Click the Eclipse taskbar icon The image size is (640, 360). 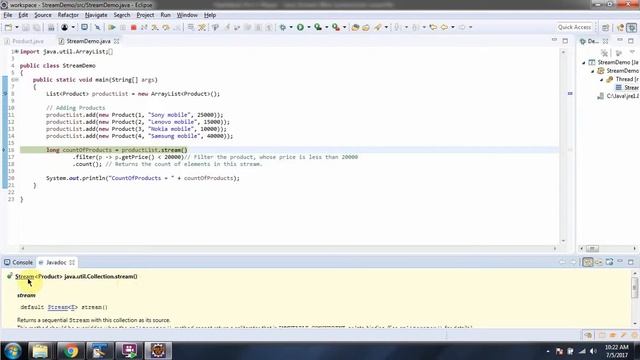tap(158, 351)
